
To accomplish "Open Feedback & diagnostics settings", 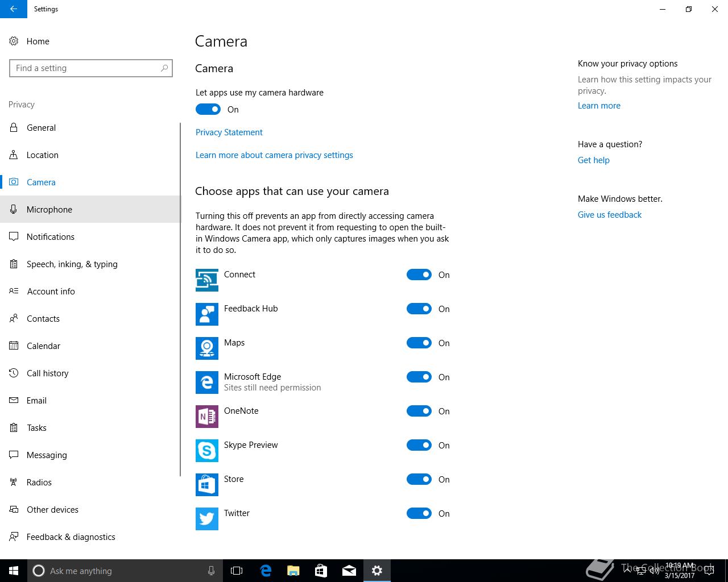I will pos(90,537).
